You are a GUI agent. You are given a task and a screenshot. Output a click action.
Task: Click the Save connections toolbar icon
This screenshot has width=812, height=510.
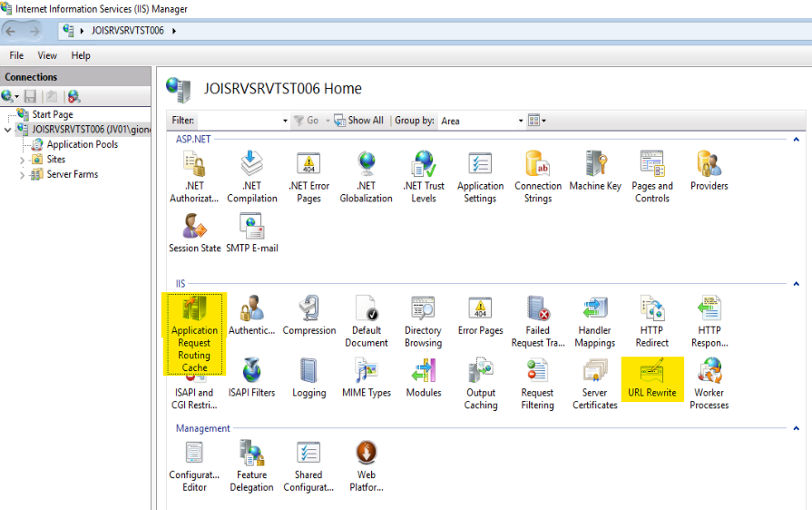pos(31,96)
